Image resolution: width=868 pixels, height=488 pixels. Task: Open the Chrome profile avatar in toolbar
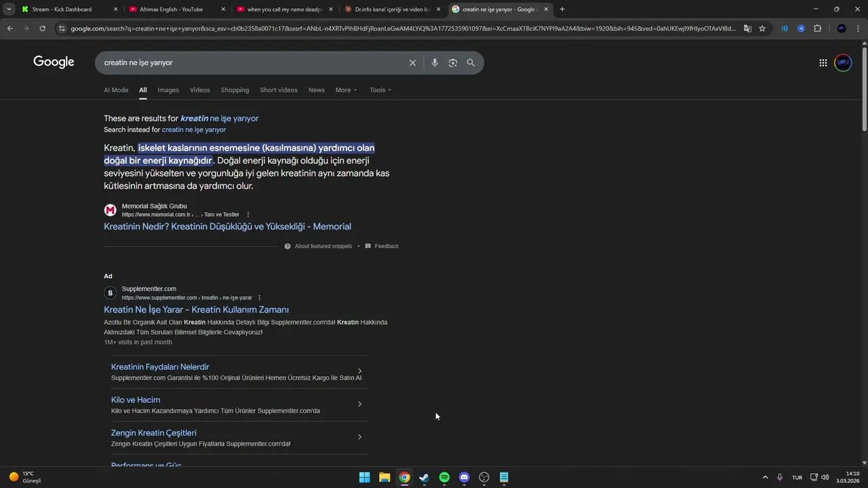(842, 28)
